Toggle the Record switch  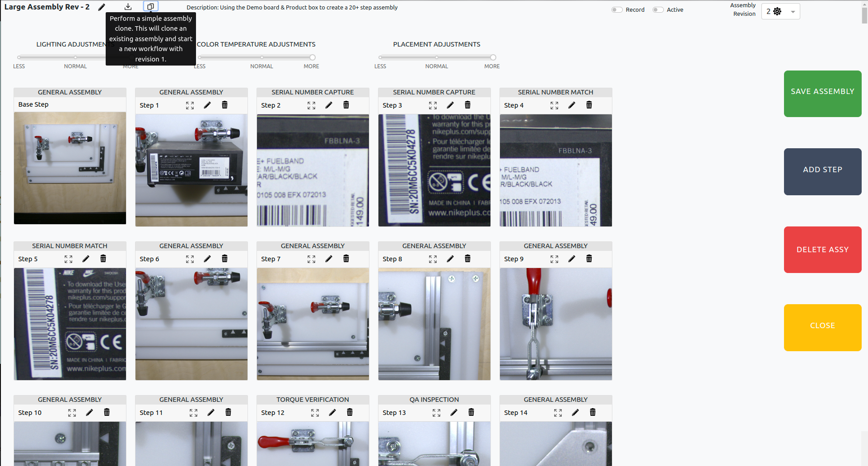tap(617, 10)
